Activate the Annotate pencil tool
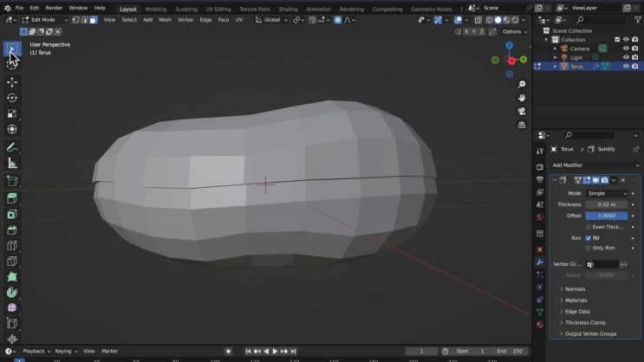This screenshot has width=644, height=362. tap(12, 147)
